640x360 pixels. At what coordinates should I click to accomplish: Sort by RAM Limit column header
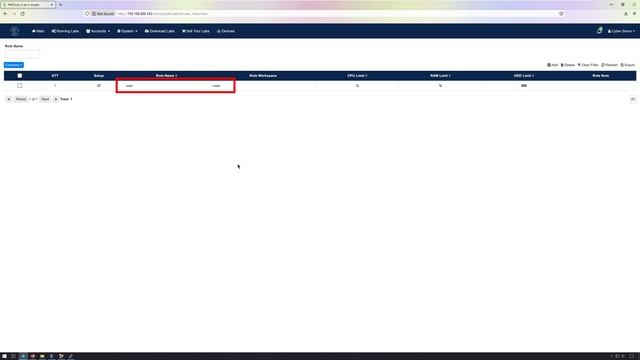(x=440, y=76)
